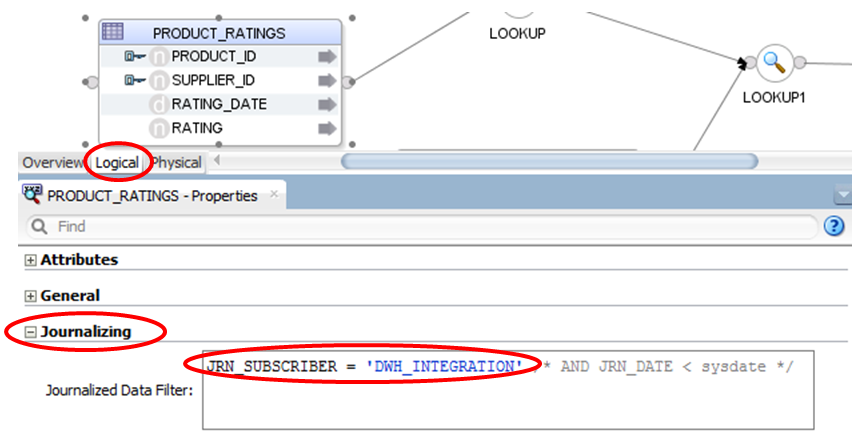The width and height of the screenshot is (858, 444).
Task: Click the output arrow beside PRODUCT_ID
Action: pyautogui.click(x=327, y=56)
